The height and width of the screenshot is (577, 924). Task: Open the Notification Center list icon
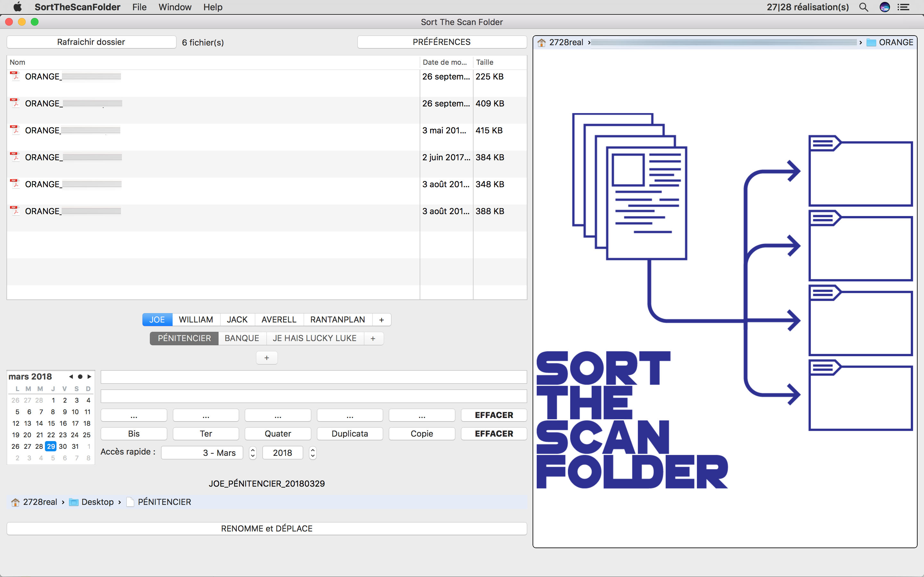[903, 7]
